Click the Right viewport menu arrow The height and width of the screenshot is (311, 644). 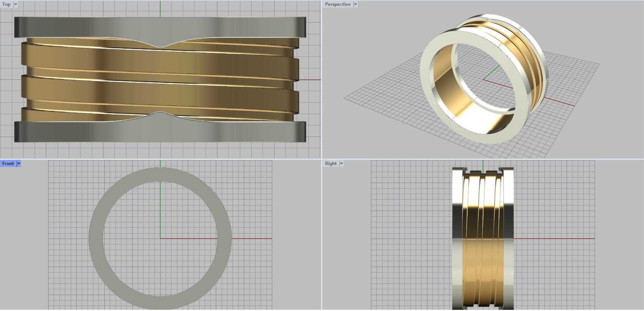341,164
